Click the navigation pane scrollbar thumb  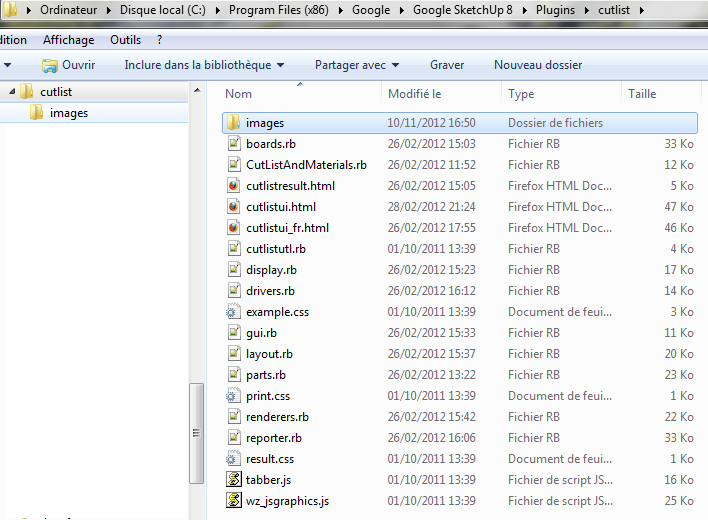[x=196, y=433]
